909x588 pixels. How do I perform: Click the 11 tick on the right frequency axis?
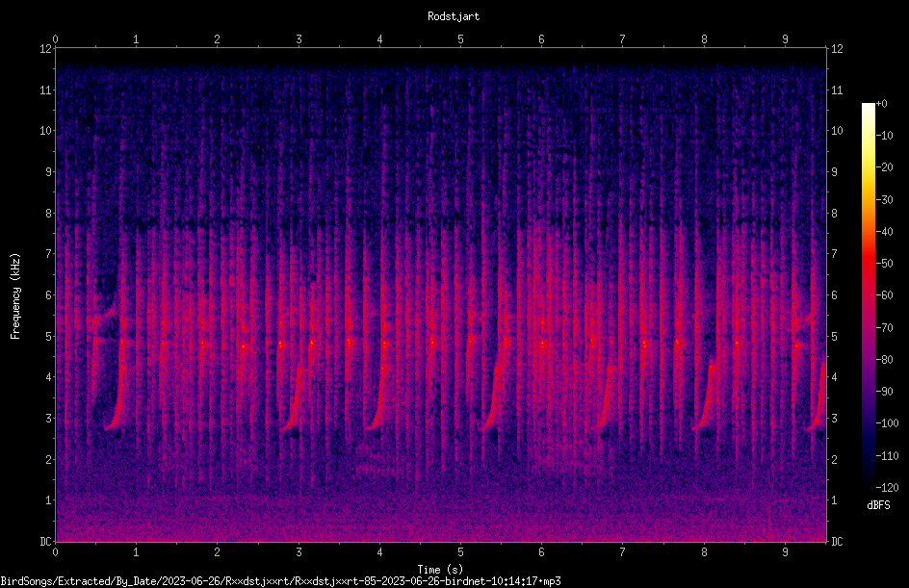click(x=837, y=89)
